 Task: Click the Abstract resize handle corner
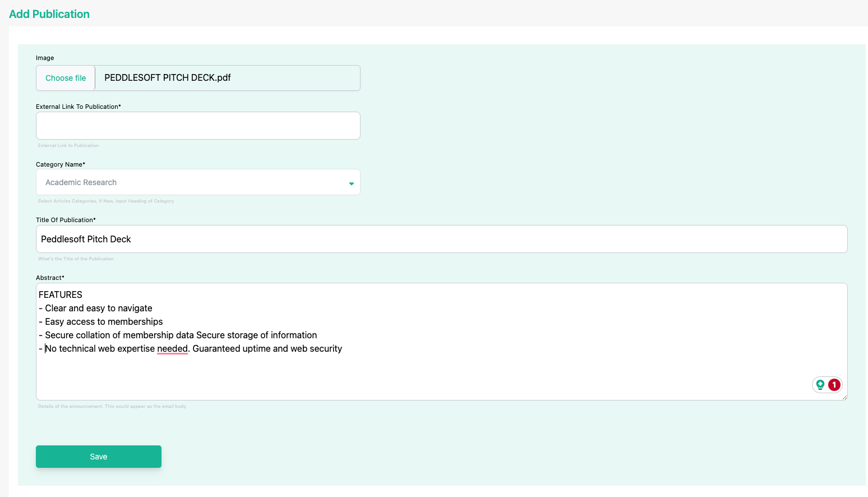coord(844,397)
